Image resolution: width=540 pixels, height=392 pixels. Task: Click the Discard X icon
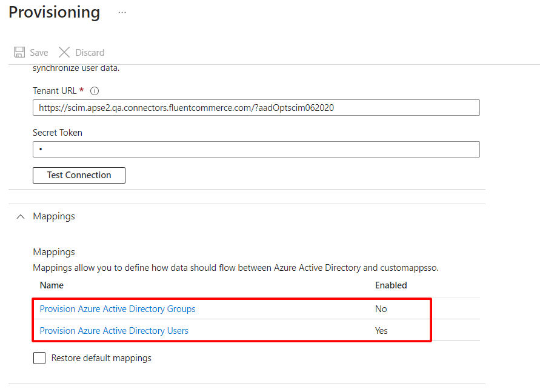[x=64, y=52]
